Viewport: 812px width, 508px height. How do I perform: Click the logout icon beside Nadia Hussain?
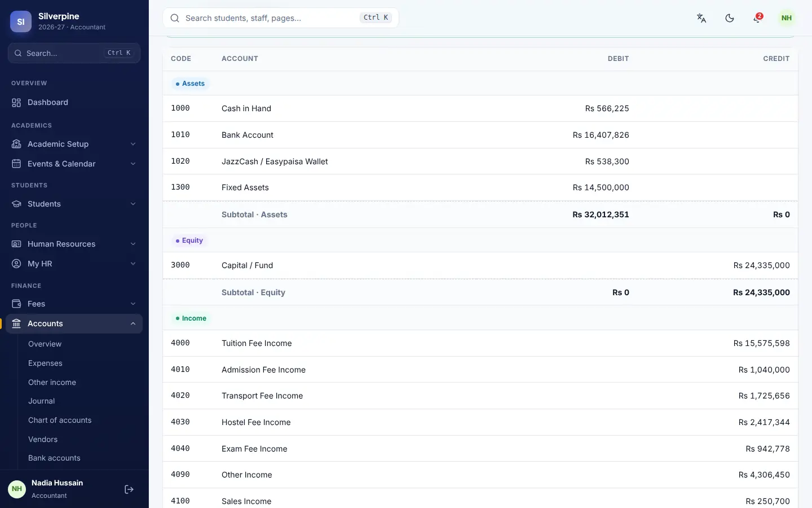129,489
